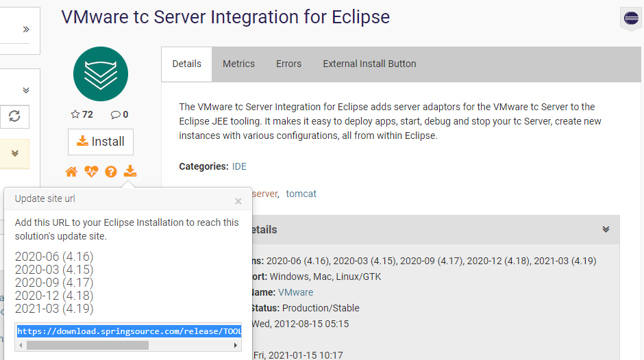Click the Wed, 2012-08-15 05:15 date
Image resolution: width=644 pixels, height=360 pixels.
[300, 324]
